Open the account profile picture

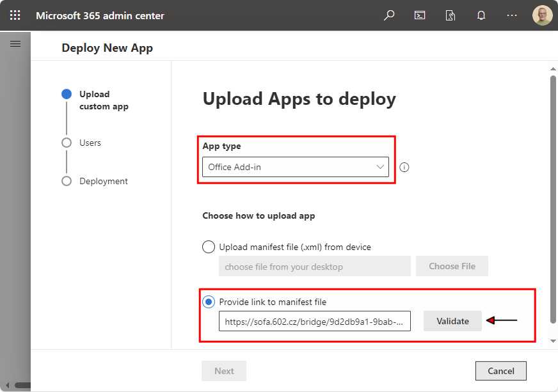click(543, 15)
